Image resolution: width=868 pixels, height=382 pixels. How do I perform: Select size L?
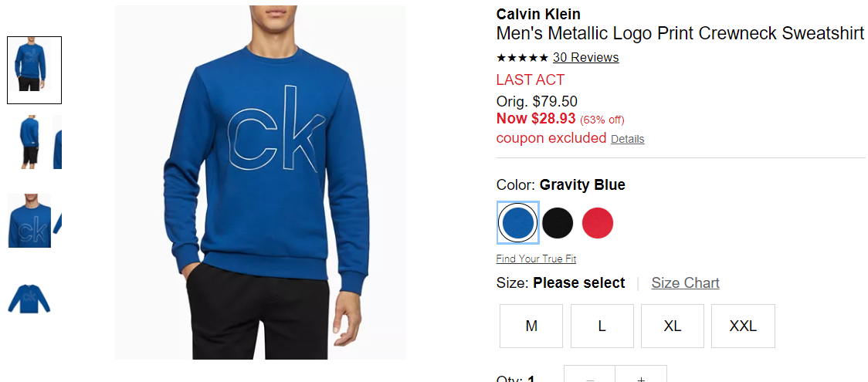tap(602, 326)
